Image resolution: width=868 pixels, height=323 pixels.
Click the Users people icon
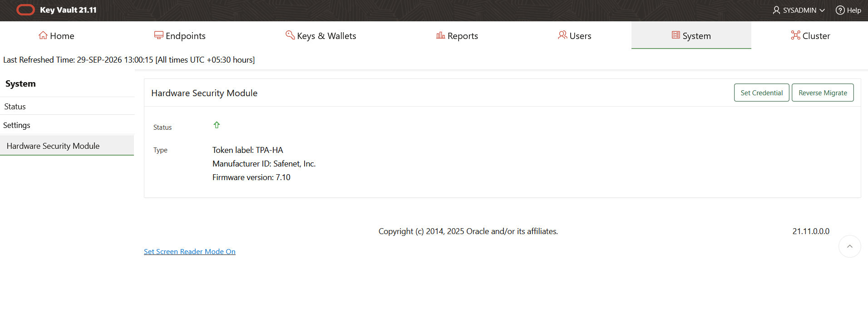[x=562, y=35]
